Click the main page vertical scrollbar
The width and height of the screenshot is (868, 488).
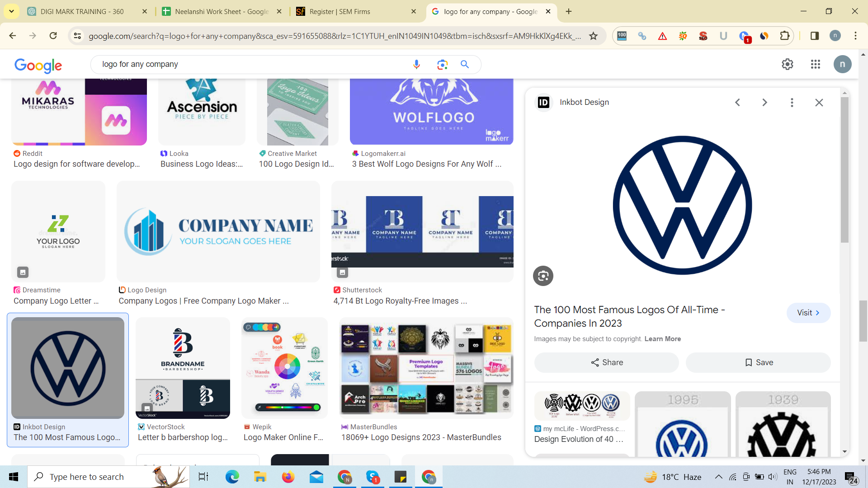pyautogui.click(x=863, y=321)
